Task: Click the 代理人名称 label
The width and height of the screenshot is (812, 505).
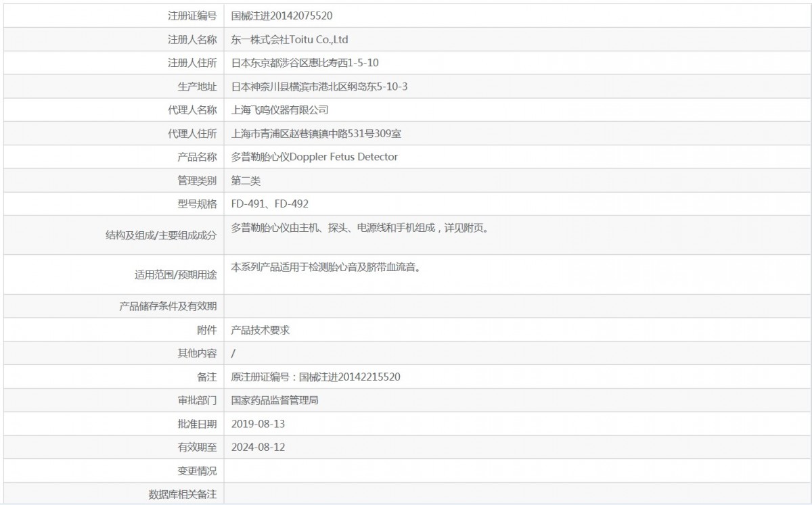Action: 192,110
